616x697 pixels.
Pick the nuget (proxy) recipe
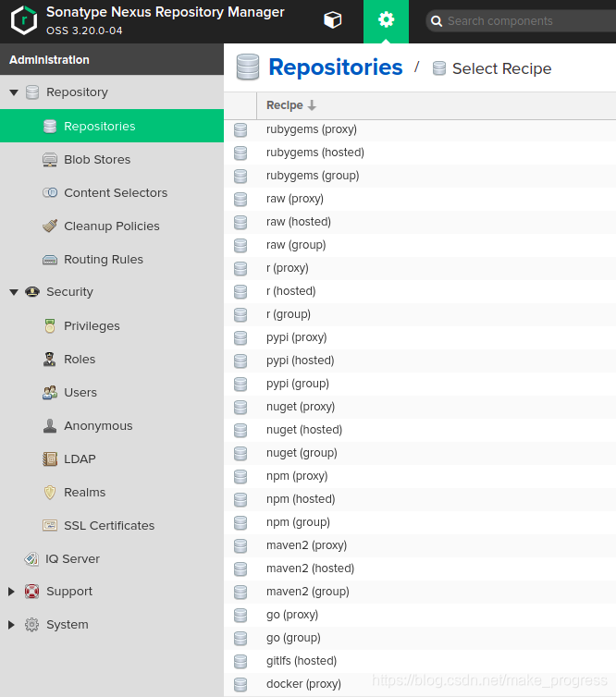tap(420, 407)
